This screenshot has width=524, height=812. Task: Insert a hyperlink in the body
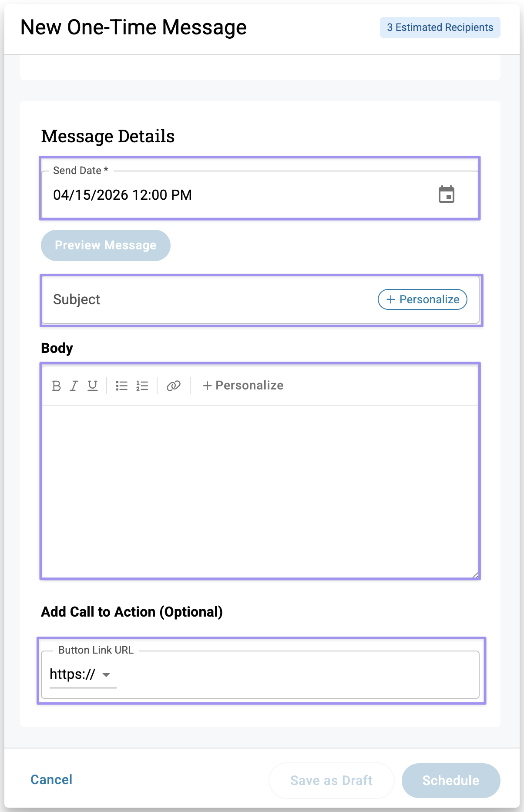click(x=173, y=386)
